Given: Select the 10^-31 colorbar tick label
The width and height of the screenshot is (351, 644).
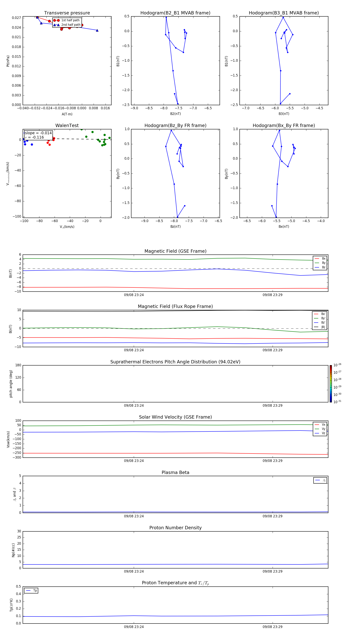Looking at the screenshot, I should click(337, 402).
